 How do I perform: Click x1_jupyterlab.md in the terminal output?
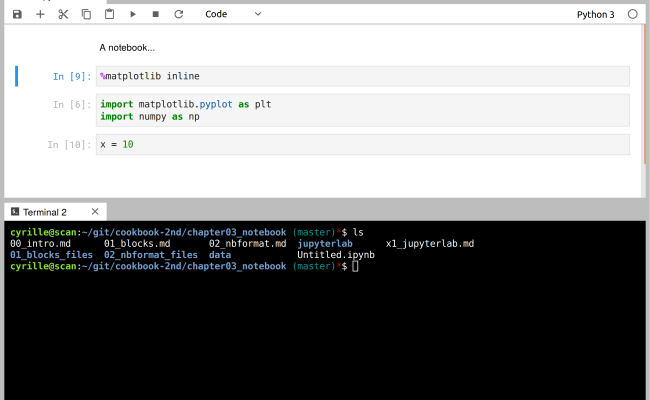coord(430,244)
